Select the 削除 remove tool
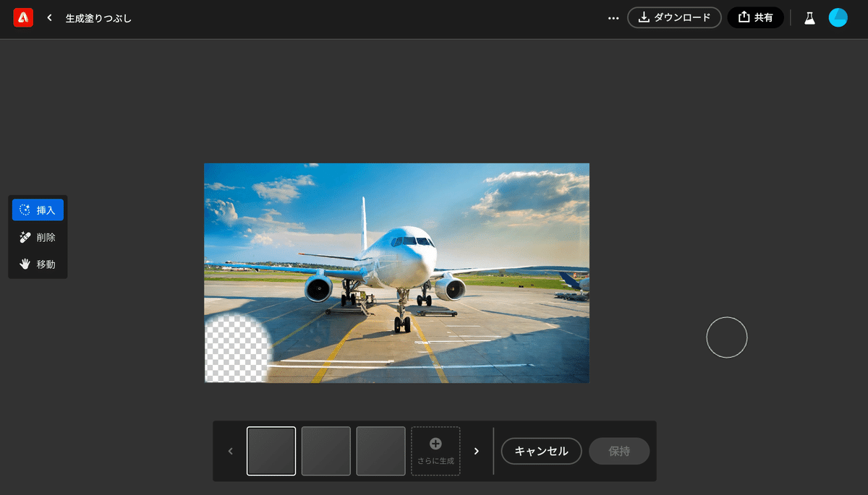Image resolution: width=868 pixels, height=495 pixels. tap(38, 237)
